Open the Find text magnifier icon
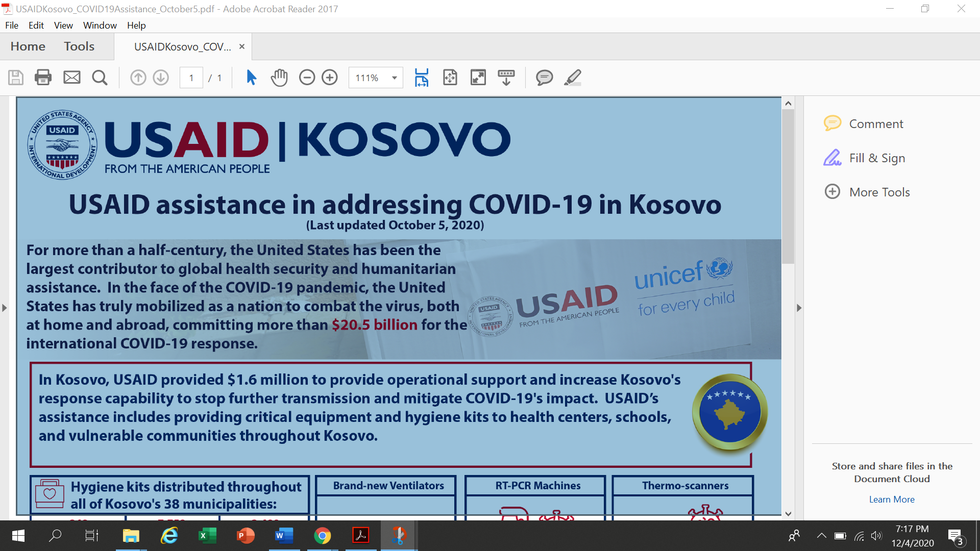 click(x=100, y=78)
